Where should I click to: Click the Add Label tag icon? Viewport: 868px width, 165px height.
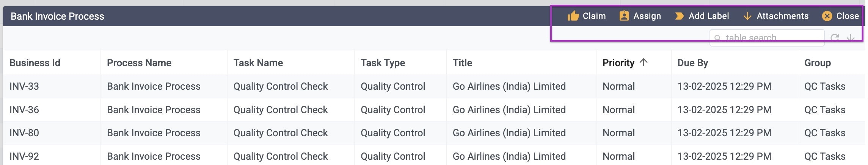pyautogui.click(x=679, y=16)
